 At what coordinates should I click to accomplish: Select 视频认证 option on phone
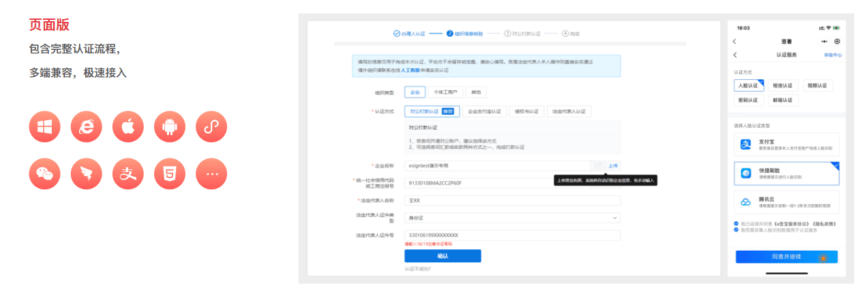pyautogui.click(x=817, y=86)
